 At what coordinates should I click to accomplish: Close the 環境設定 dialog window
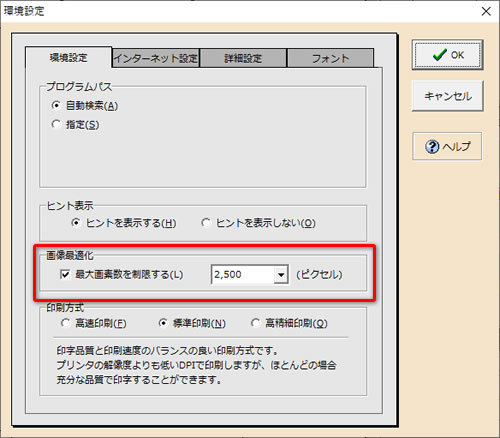pos(486,11)
